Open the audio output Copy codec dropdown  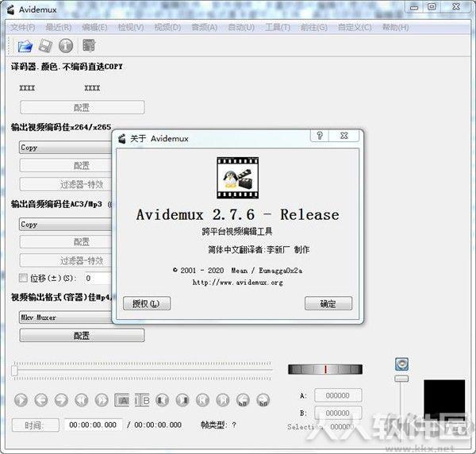(x=66, y=225)
